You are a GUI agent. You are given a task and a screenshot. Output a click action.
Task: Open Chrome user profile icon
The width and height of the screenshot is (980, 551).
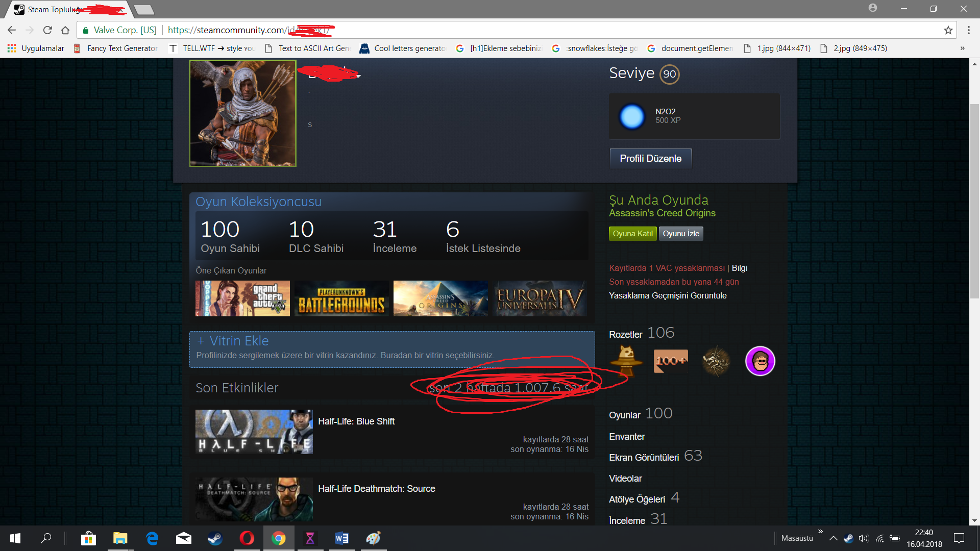(x=873, y=8)
